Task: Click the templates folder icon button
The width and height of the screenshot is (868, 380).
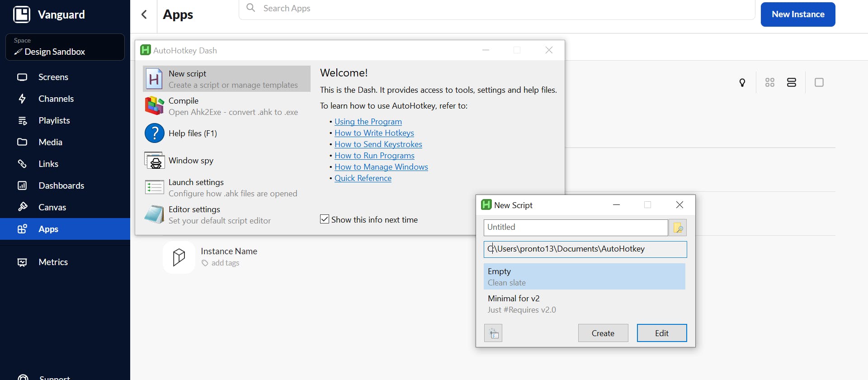Action: (493, 333)
